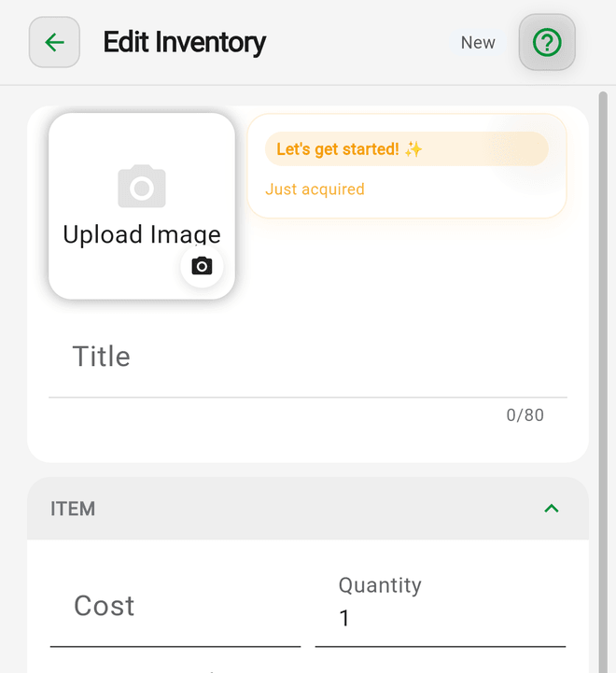The image size is (616, 673).
Task: Go back using the green arrow button
Action: tap(54, 43)
